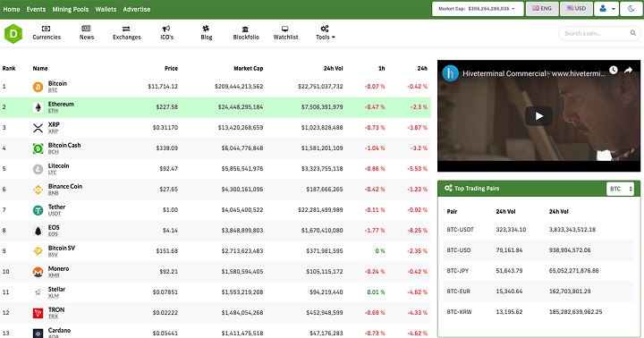
Task: Open the Currencies section icon
Action: point(47,29)
